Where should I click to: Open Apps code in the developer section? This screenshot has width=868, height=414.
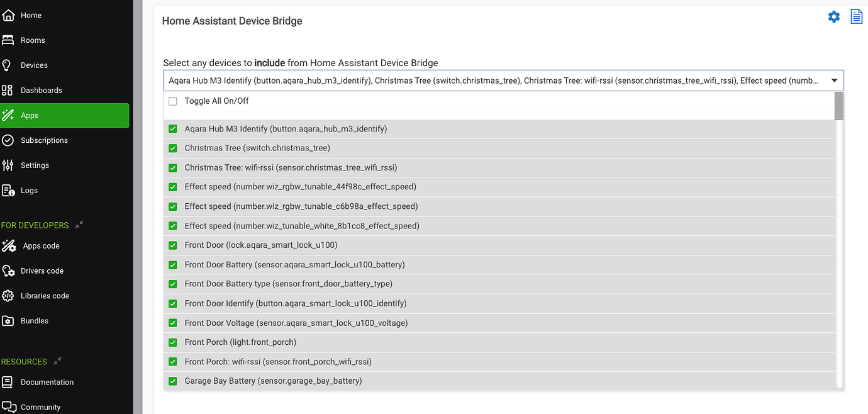(x=9, y=245)
